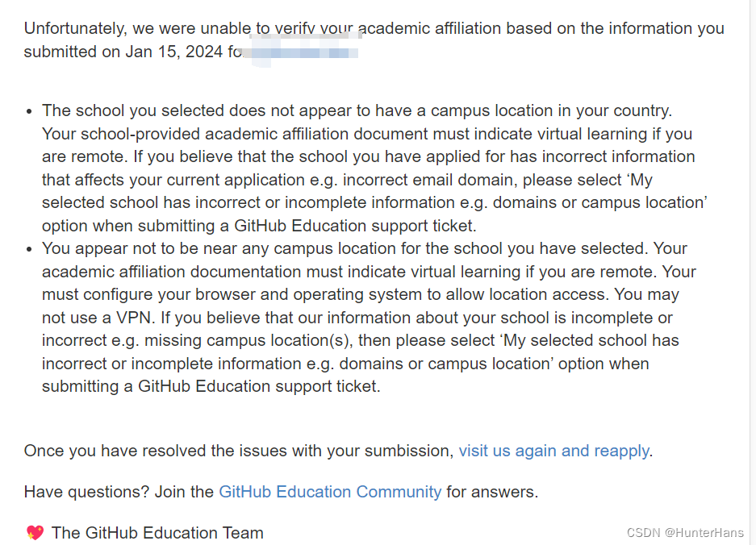Open the 'visit us again and reapply' link
756x545 pixels.
(553, 451)
